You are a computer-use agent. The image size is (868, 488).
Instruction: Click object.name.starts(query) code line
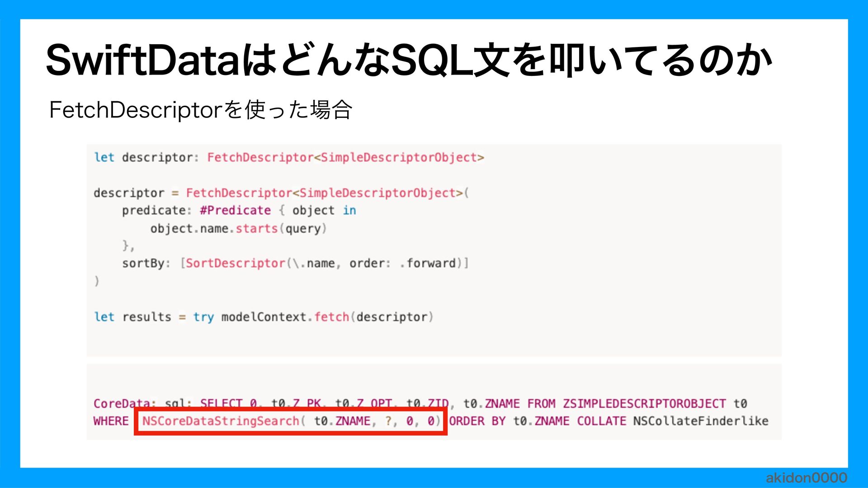238,229
